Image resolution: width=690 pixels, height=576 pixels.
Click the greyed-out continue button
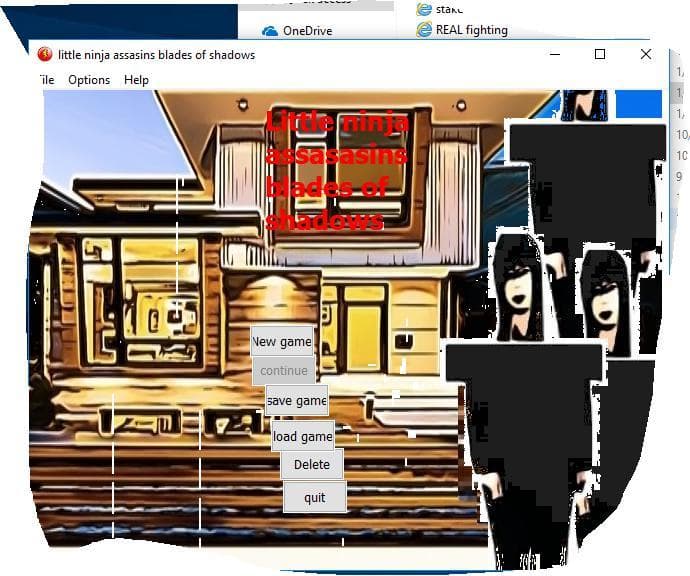coord(284,371)
